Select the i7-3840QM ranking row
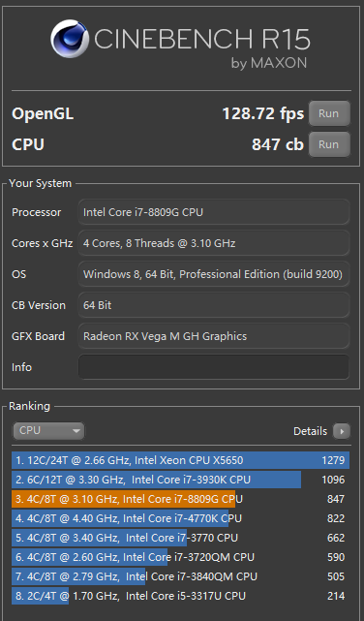This screenshot has height=621, width=364. tap(180, 576)
